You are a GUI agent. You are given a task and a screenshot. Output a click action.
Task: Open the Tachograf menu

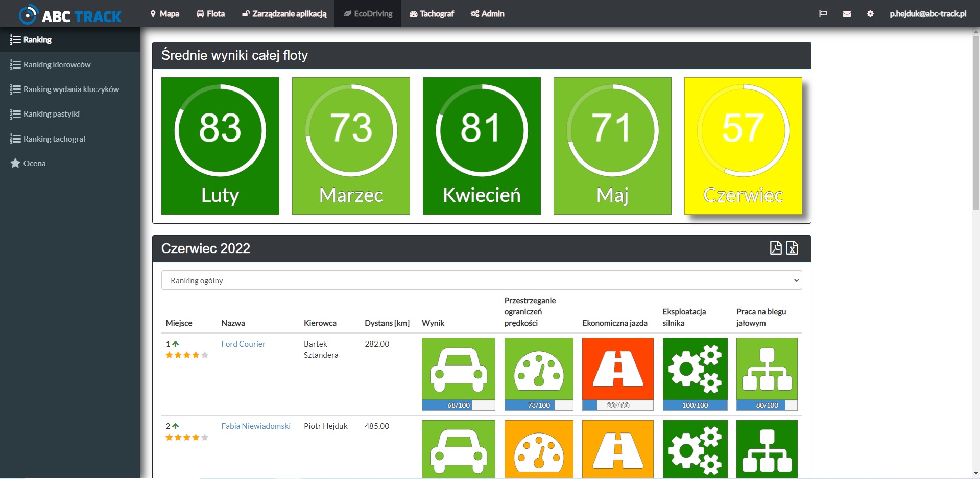click(432, 14)
